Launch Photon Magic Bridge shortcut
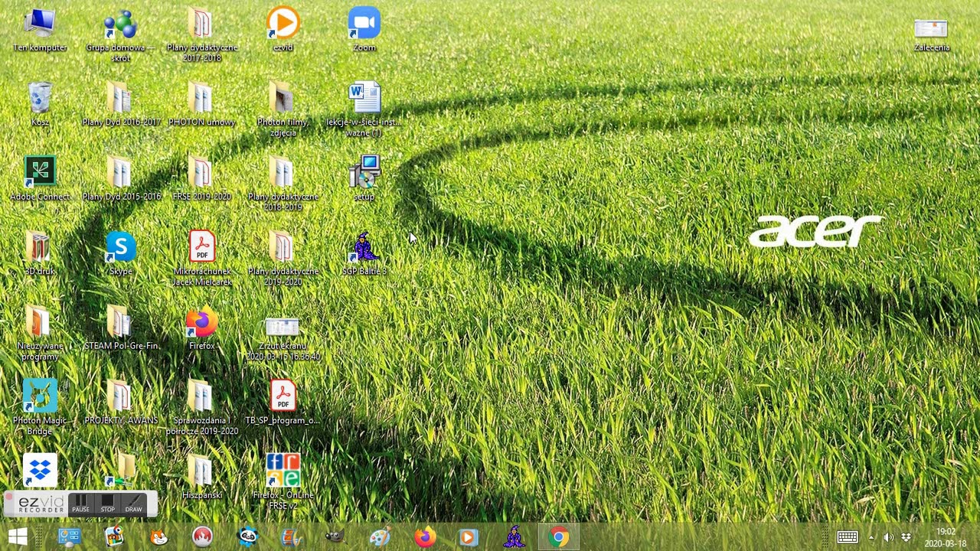Screen dimensions: 980x551 (40, 407)
